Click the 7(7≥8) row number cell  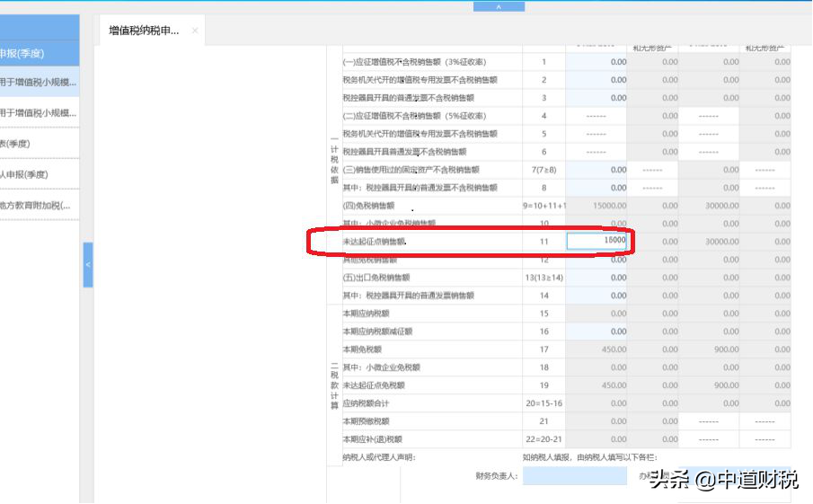(543, 170)
